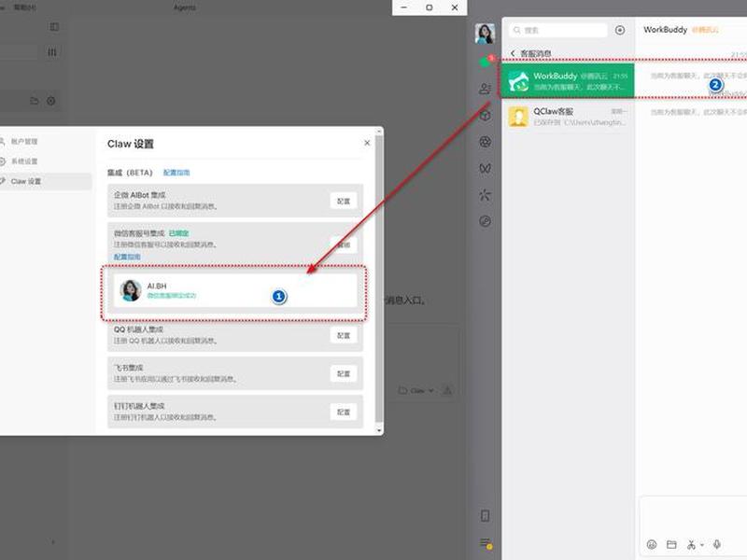
Task: Open favorites cube icon in WeChat sidebar
Action: [485, 115]
